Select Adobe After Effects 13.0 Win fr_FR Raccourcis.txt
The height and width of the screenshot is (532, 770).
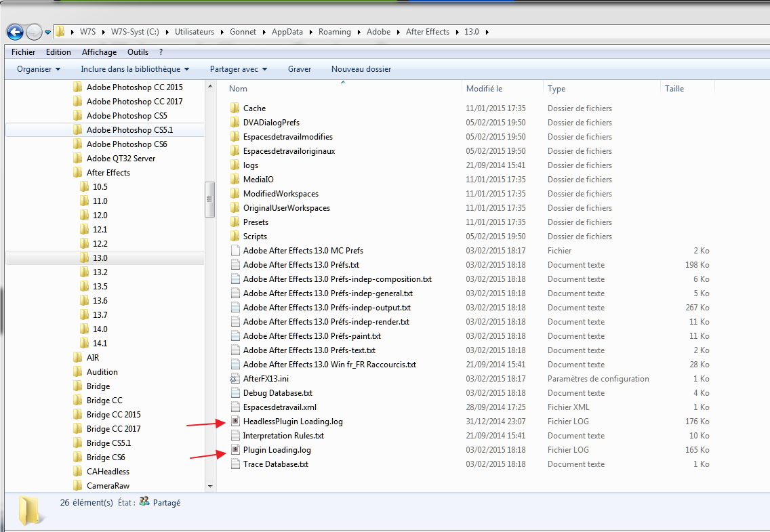pyautogui.click(x=329, y=364)
